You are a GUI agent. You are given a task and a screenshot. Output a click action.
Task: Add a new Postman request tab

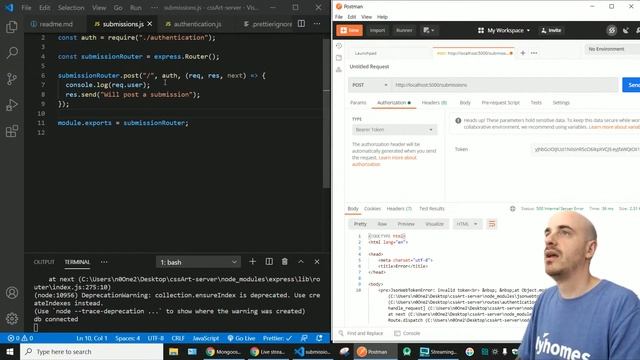coord(522,53)
